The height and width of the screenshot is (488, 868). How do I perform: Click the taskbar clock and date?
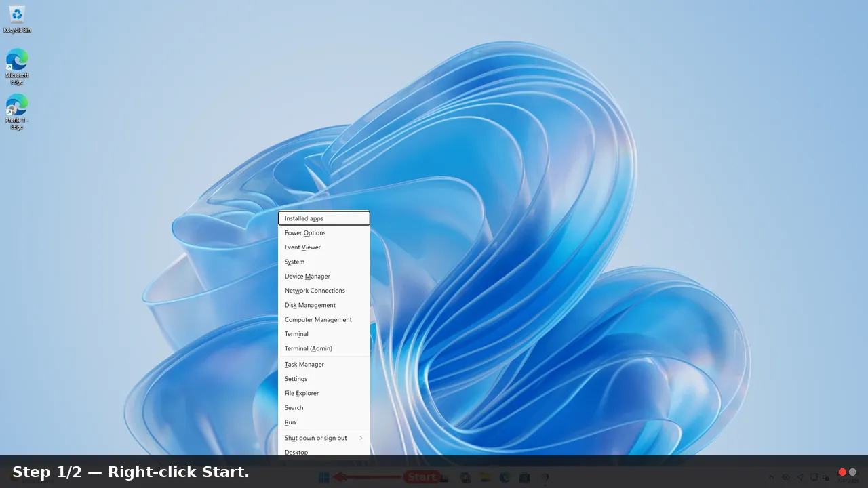[847, 477]
